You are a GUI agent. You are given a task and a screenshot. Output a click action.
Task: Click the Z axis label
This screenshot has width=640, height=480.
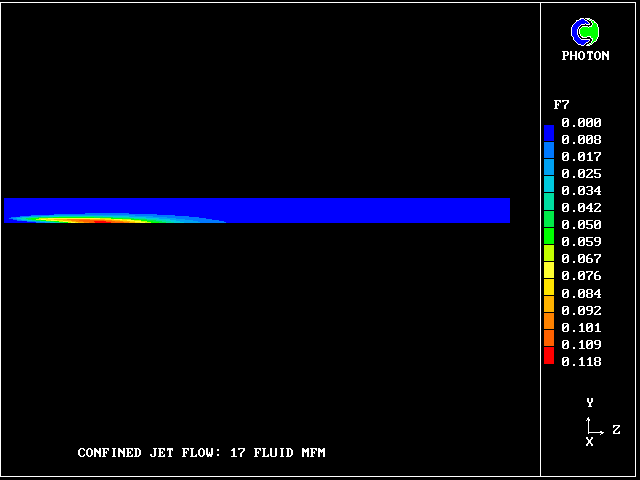pos(616,430)
